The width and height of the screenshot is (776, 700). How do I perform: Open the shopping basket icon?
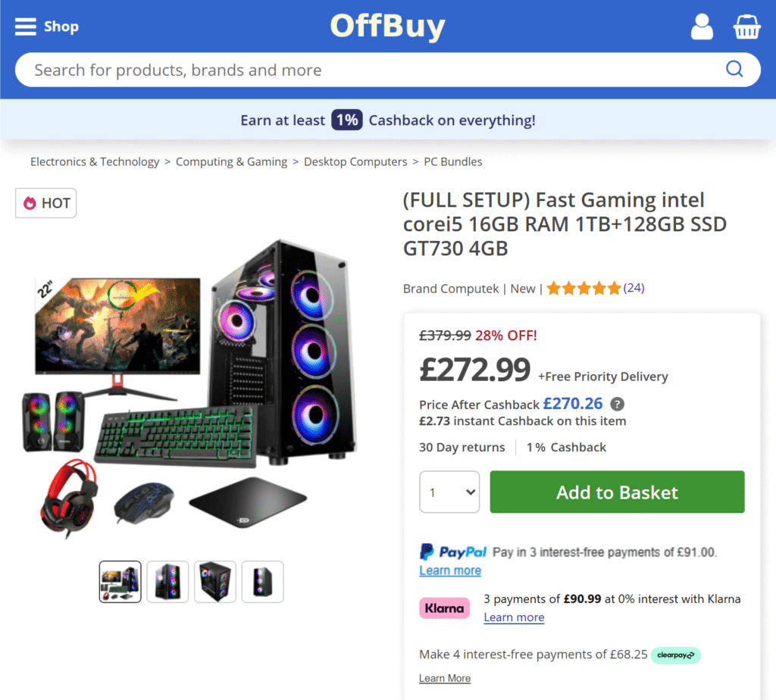click(x=746, y=27)
